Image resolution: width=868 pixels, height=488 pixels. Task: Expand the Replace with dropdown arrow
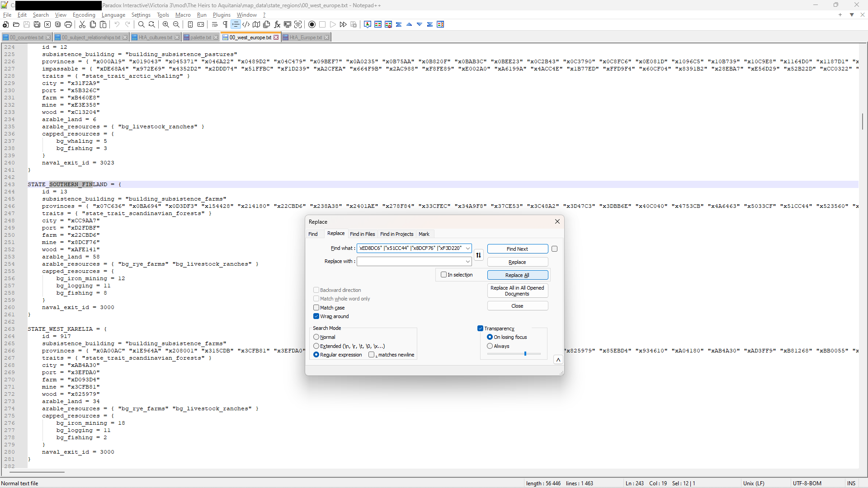[467, 262]
